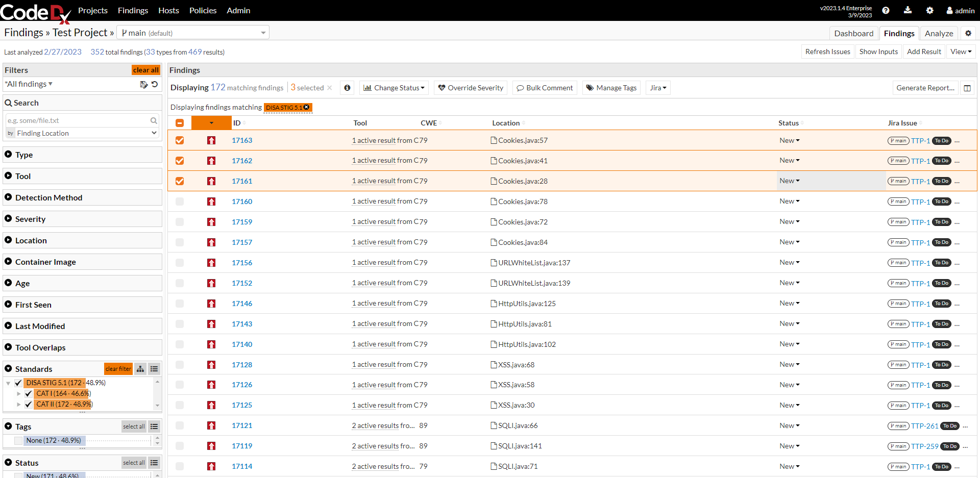The height and width of the screenshot is (478, 980).
Task: Click clear all filters button
Action: click(x=146, y=70)
